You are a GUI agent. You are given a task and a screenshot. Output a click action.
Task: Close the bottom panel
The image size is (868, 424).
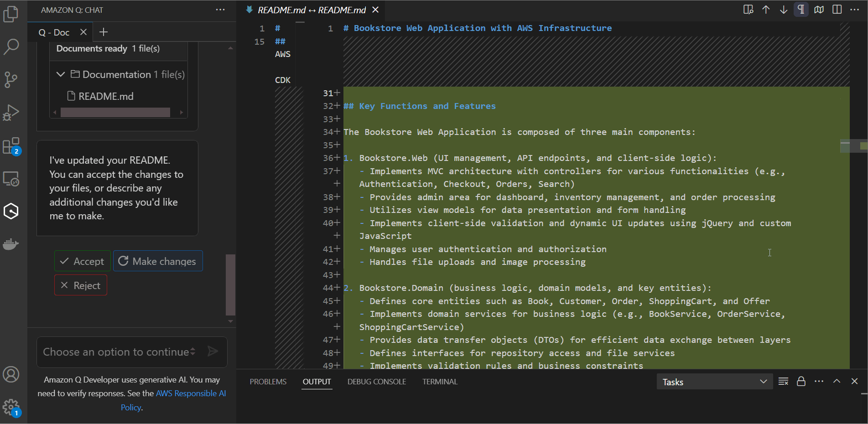pyautogui.click(x=855, y=382)
